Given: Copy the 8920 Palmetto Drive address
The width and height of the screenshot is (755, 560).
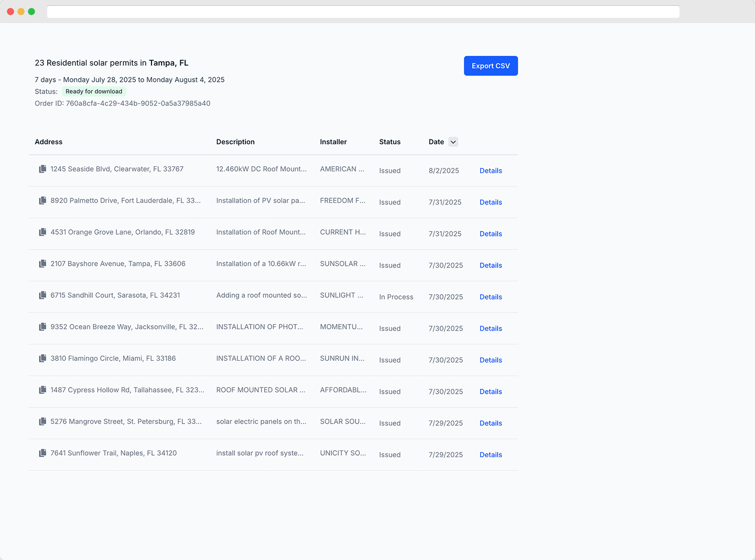Looking at the screenshot, I should (x=42, y=201).
